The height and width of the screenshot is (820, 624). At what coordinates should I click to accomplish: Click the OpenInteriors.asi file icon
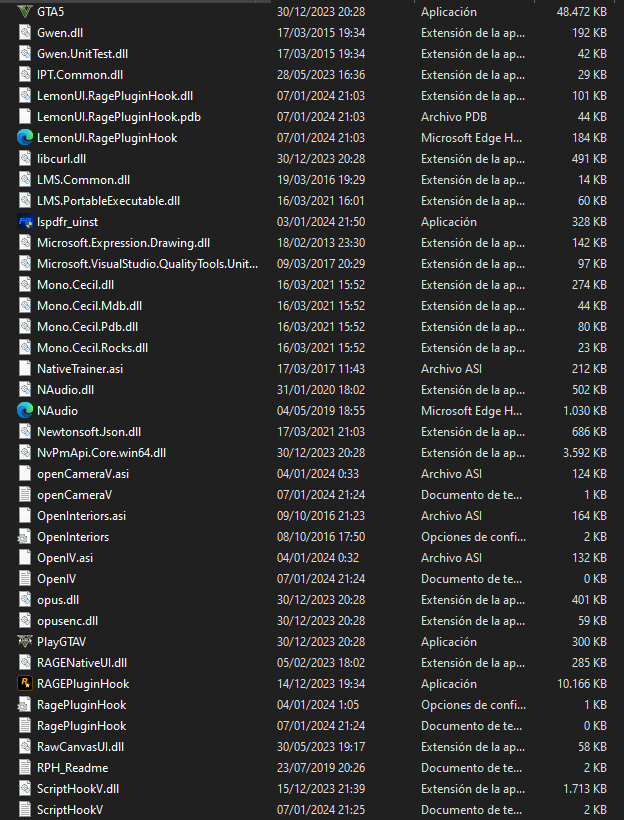pyautogui.click(x=25, y=516)
